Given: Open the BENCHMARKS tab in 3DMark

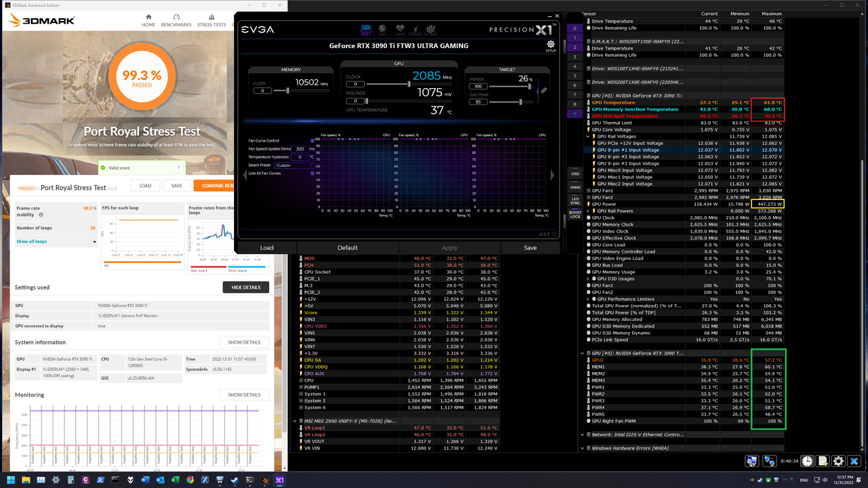Looking at the screenshot, I should click(176, 21).
